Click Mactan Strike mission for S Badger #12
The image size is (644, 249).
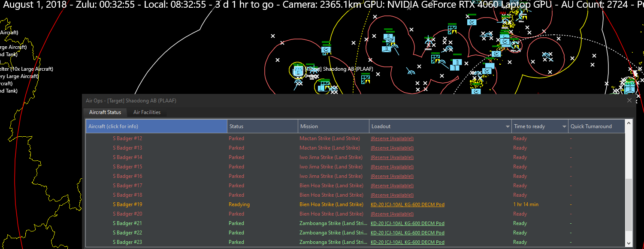pyautogui.click(x=330, y=138)
